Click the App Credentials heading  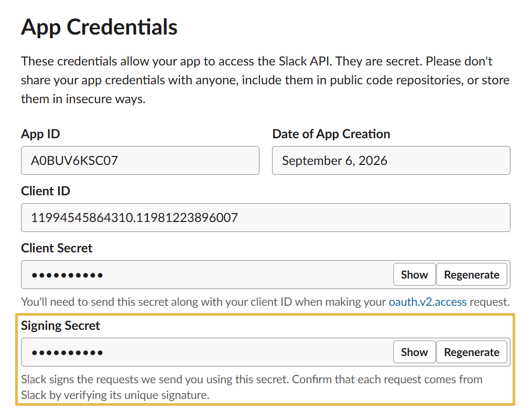[99, 27]
